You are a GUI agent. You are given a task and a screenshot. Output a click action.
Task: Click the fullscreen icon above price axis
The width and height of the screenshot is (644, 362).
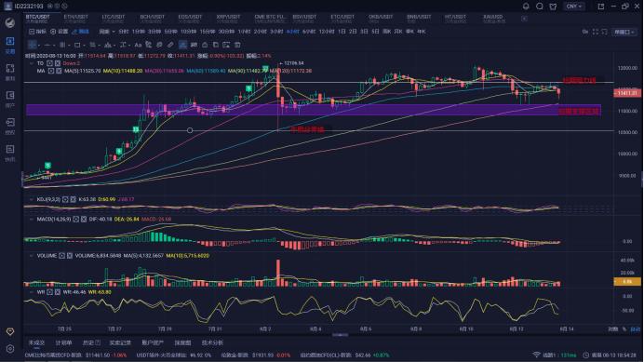point(595,32)
